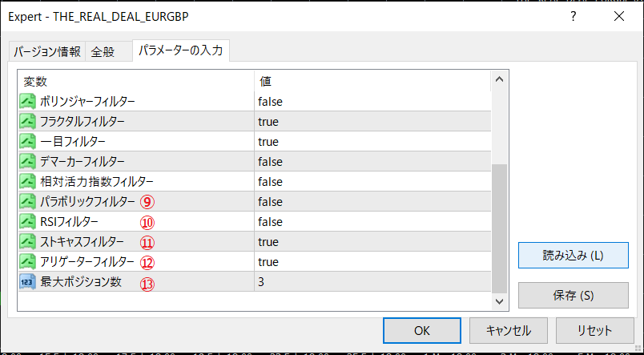The height and width of the screenshot is (355, 644).
Task: Click the デマーカーフィルター variable icon
Action: pos(28,162)
